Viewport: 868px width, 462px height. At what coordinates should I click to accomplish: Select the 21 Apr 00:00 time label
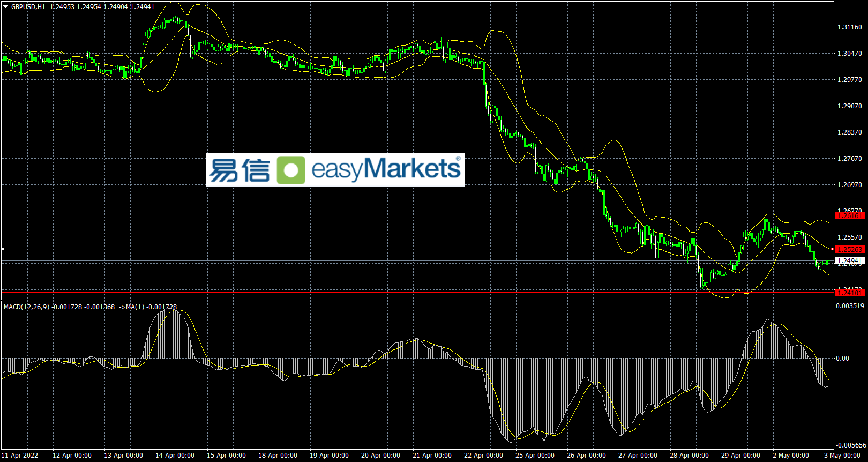click(x=432, y=456)
